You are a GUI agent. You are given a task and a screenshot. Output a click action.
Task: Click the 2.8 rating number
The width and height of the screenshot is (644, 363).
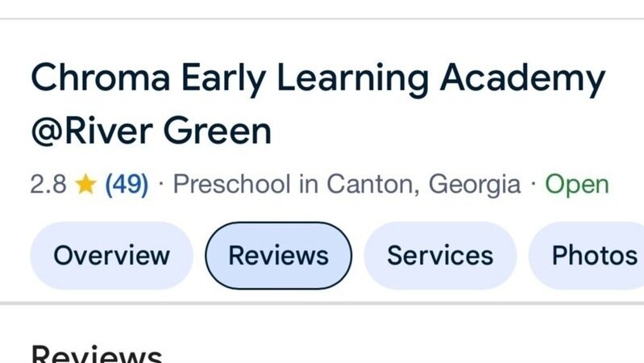48,185
